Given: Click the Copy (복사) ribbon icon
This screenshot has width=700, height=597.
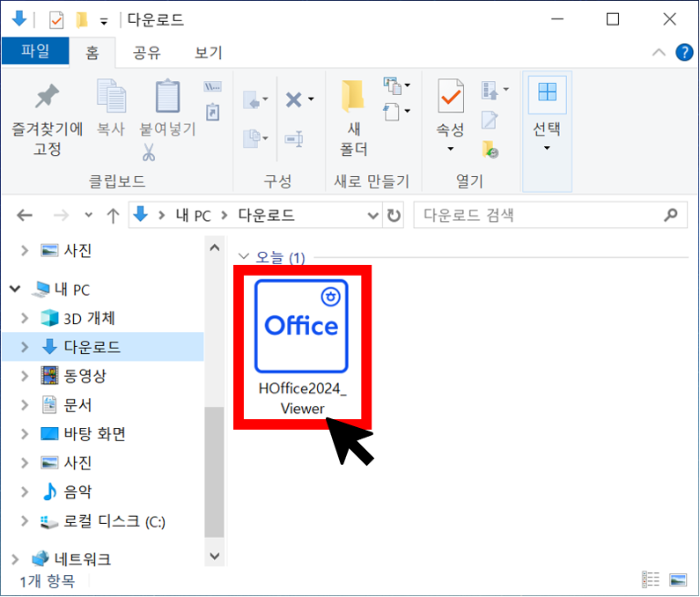Looking at the screenshot, I should point(111,96).
